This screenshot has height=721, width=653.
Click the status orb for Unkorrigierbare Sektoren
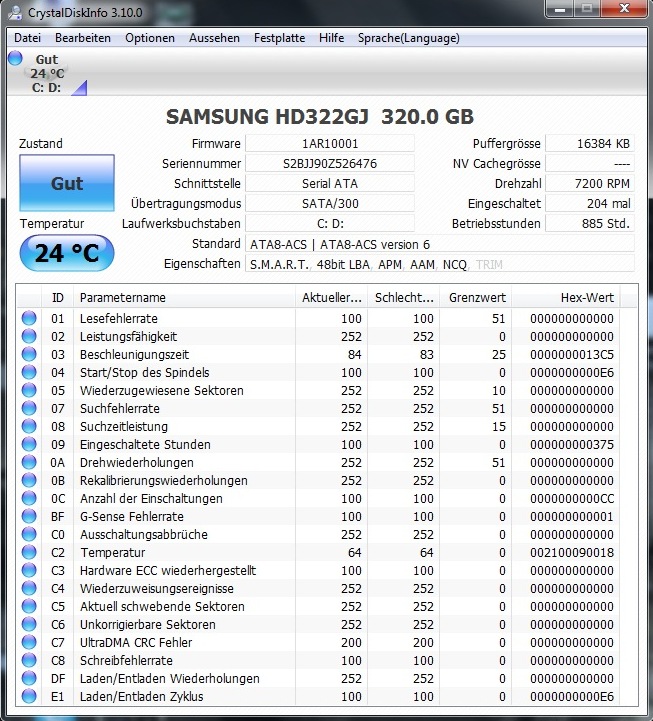click(29, 624)
